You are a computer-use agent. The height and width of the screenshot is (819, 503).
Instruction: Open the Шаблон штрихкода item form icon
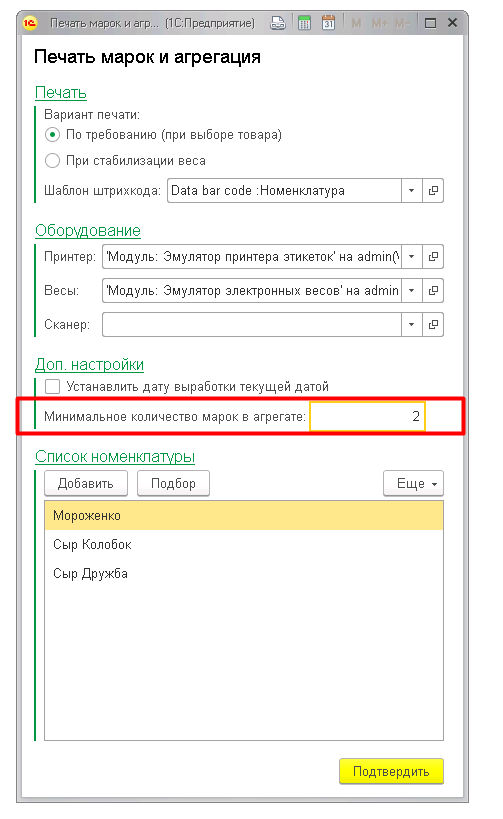click(433, 191)
